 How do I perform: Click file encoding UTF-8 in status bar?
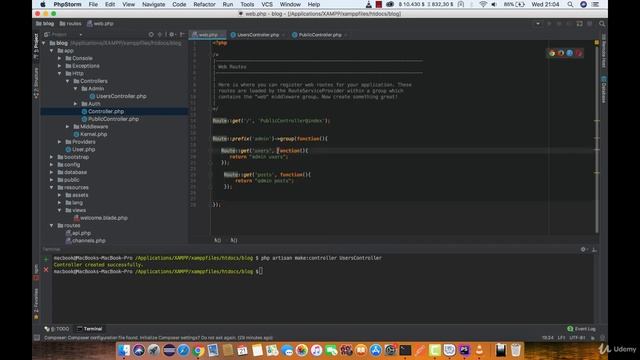click(577, 338)
